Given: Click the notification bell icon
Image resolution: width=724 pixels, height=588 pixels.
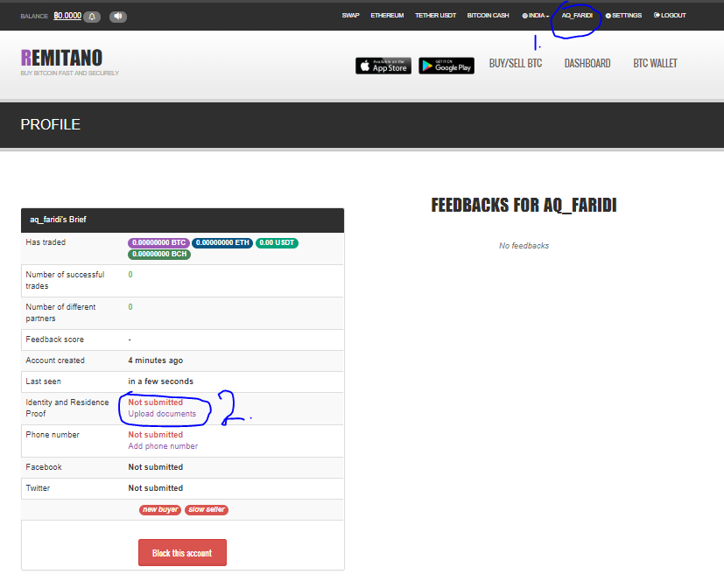Looking at the screenshot, I should click(92, 17).
